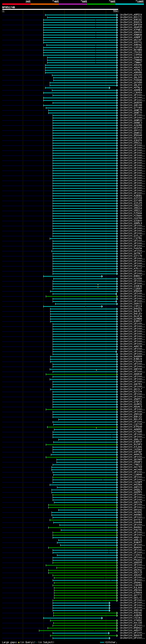The width and height of the screenshot is (146, 644).
Task: Click the UniRef100_A2Q0R6 label
Action: click(x=131, y=125)
